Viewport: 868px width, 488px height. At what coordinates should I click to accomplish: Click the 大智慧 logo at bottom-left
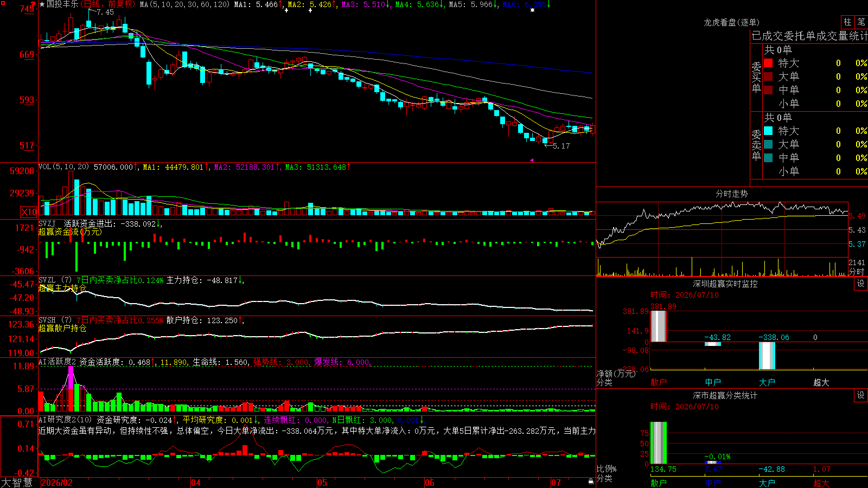point(16,482)
